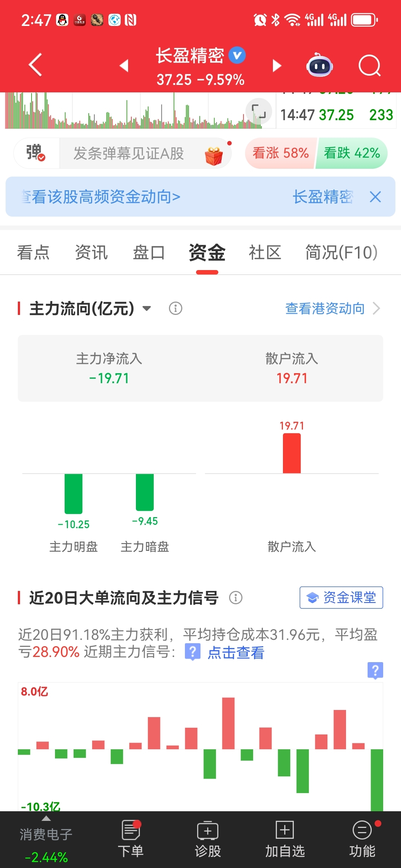This screenshot has width=401, height=868.
Task: Tap info icon beside 主力流向(亿元)
Action: coord(175,308)
